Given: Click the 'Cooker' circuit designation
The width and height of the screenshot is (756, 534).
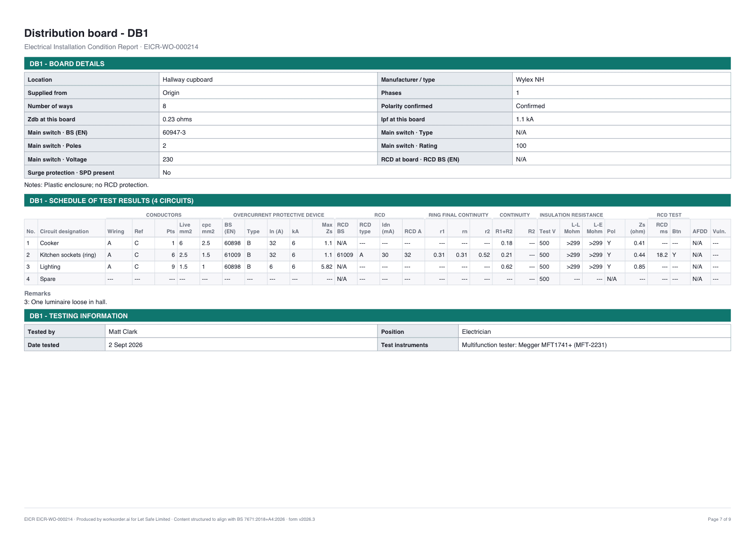Looking at the screenshot, I should [49, 243].
